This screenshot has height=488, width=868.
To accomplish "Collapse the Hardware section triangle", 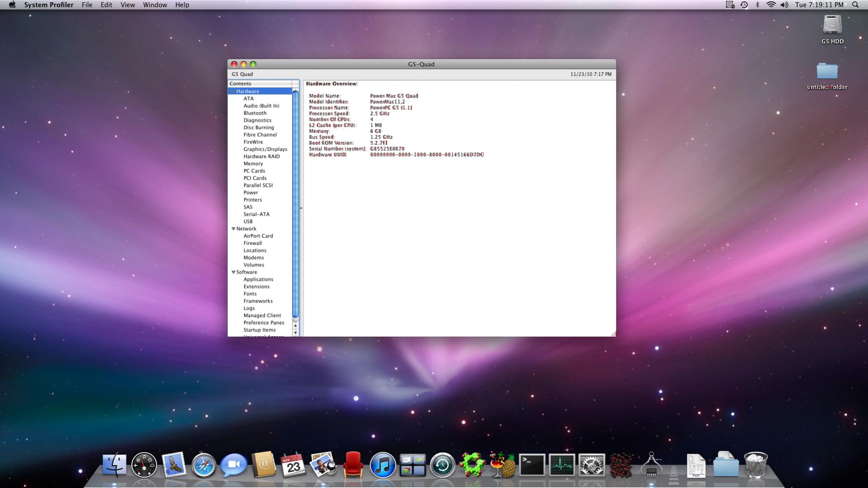I will tap(233, 91).
